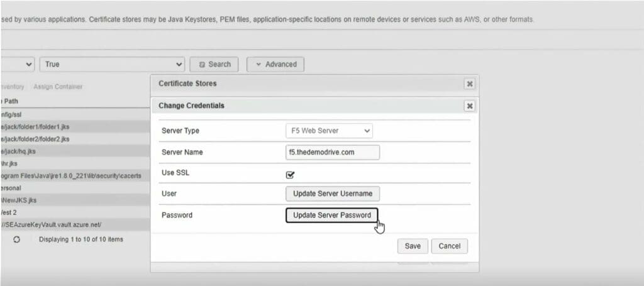Click the refresh icon in grid footer

point(16,239)
